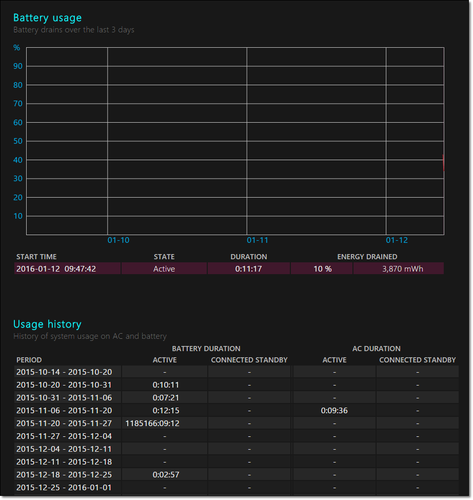Select period 2015-10-20 - 2015-10-31 row

click(x=236, y=385)
